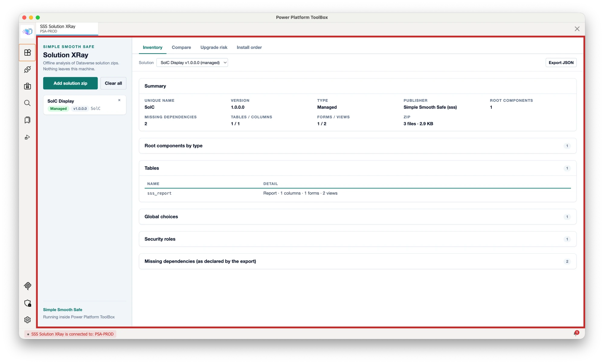604x364 pixels.
Task: Click the 'Managed' badge on SolC card
Action: pyautogui.click(x=58, y=109)
